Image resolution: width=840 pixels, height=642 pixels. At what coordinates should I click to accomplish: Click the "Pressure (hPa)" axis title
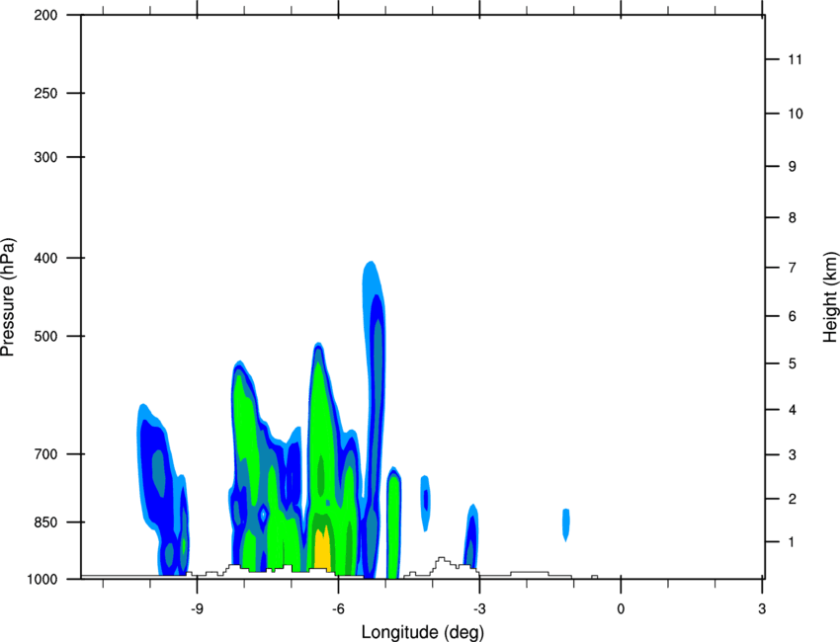(x=8, y=296)
